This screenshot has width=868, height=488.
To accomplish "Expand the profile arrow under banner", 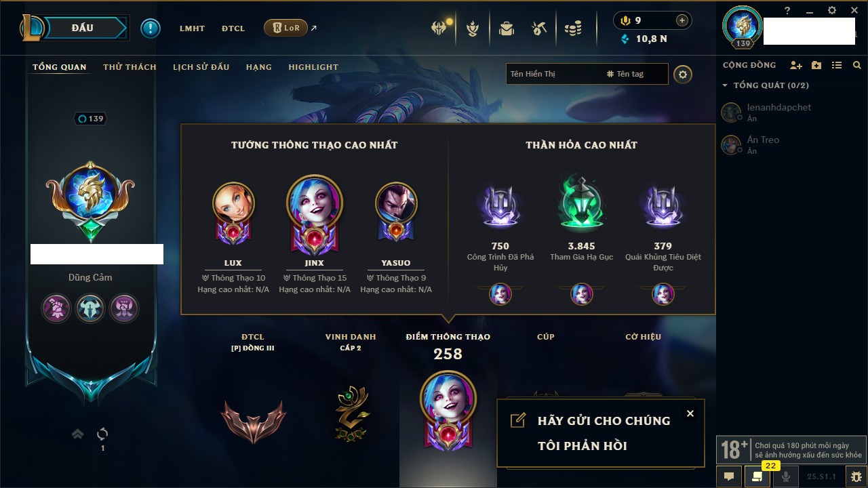I will click(78, 434).
